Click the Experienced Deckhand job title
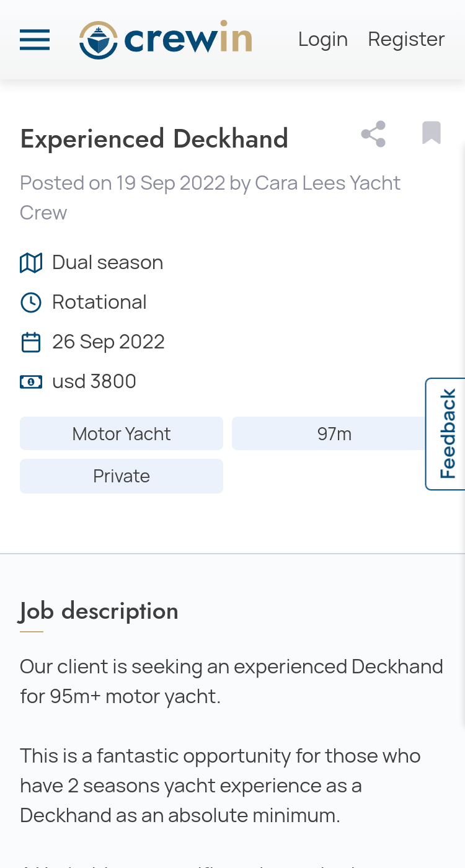 tap(154, 138)
